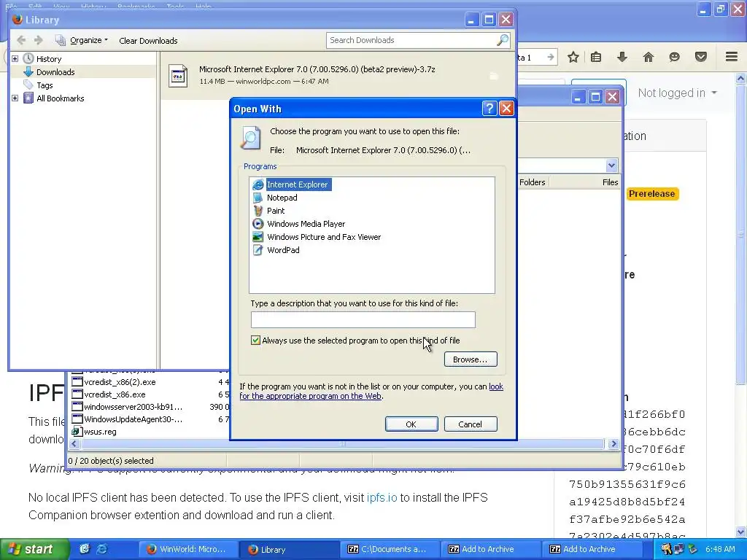This screenshot has height=560, width=747.
Task: Switch to Library taskbar button
Action: coord(289,549)
